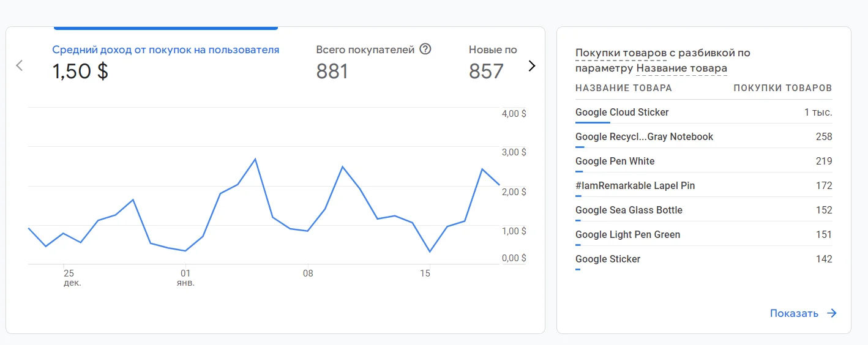This screenshot has height=345, width=868.
Task: Click the chart line peak near 08
Action: [x=342, y=166]
